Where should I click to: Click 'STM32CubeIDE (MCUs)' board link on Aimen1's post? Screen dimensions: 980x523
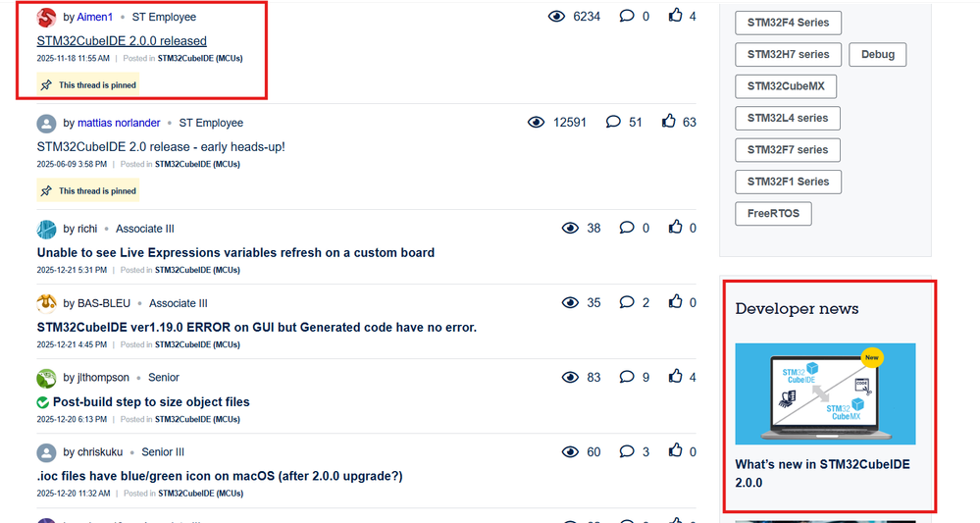point(200,59)
